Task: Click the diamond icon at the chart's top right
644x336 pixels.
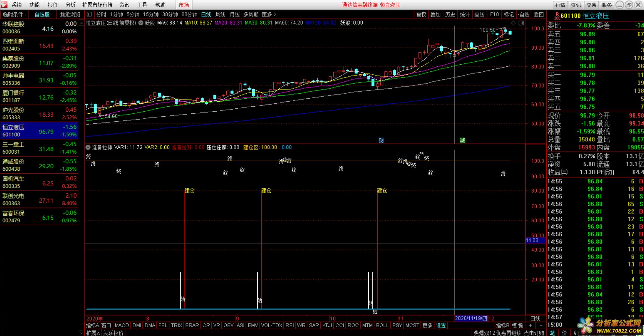Action: (x=513, y=23)
